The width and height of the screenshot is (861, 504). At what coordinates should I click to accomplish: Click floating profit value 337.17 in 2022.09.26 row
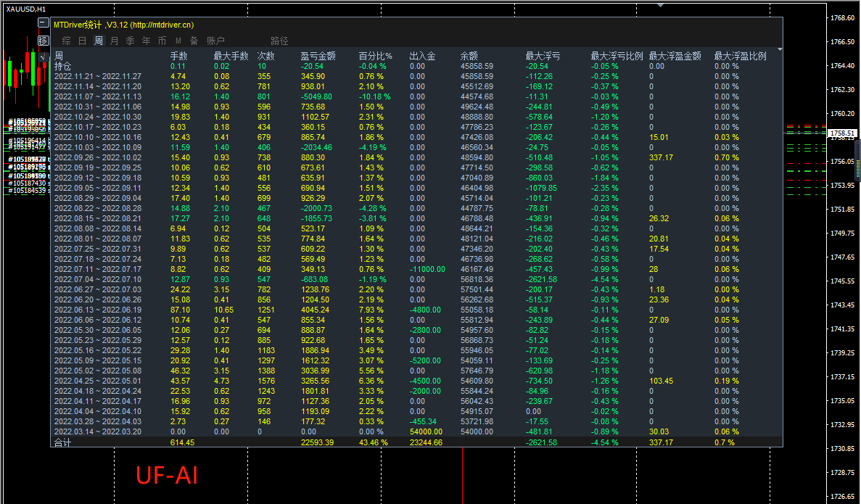tap(661, 157)
